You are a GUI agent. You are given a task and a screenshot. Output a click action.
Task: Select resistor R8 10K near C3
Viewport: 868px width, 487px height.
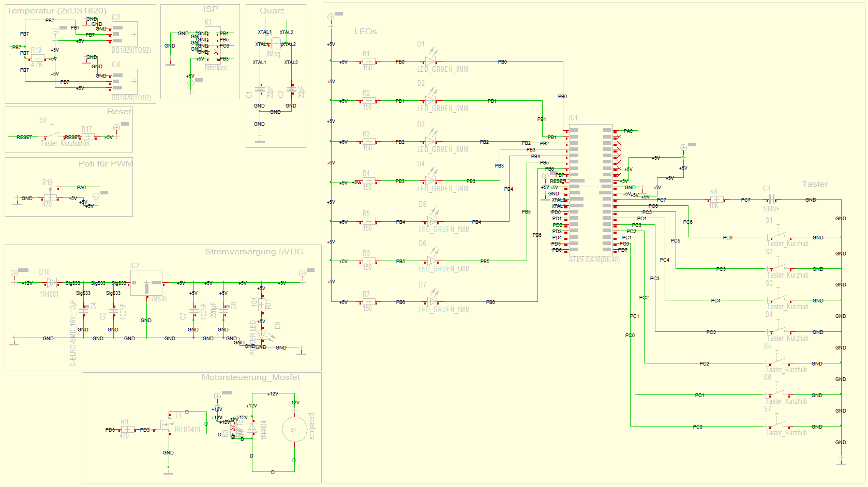coord(716,200)
